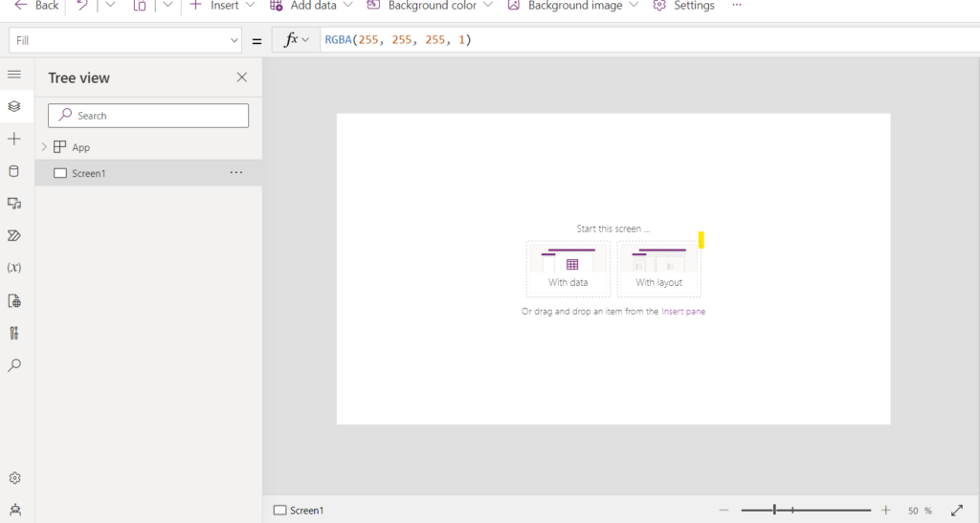Open the Advanced tools icon

(x=14, y=333)
